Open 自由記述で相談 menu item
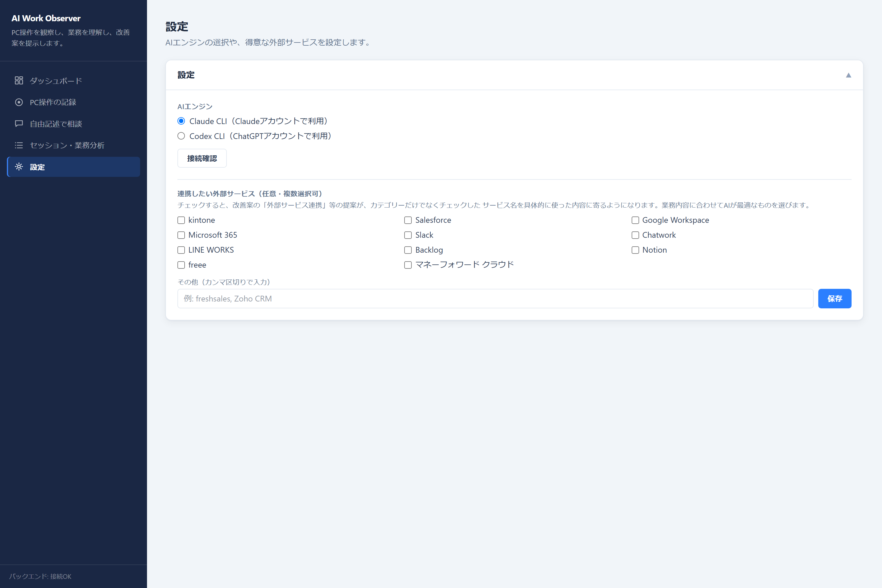This screenshot has width=882, height=588. pos(73,124)
